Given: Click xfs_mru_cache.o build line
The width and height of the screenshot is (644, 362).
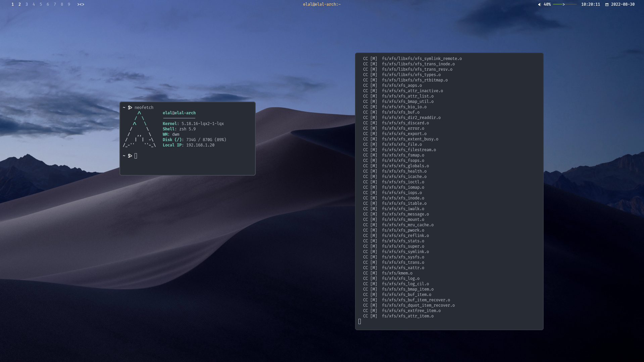Looking at the screenshot, I should click(x=398, y=225).
